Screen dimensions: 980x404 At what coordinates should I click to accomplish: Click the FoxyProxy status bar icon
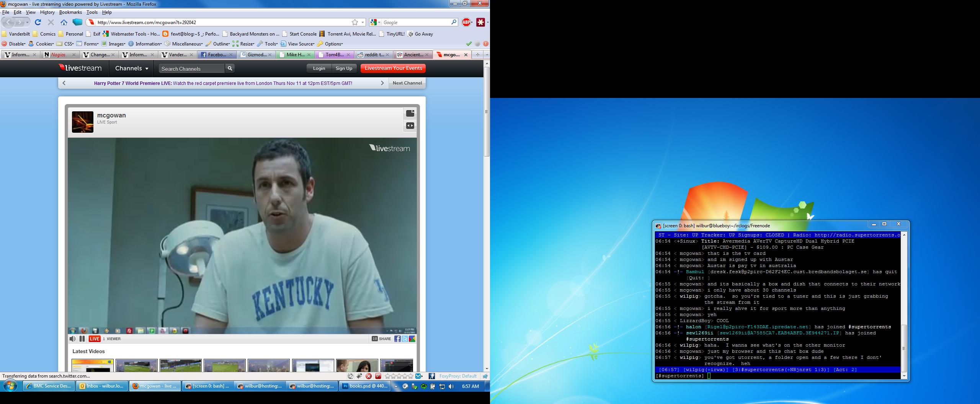click(x=432, y=376)
